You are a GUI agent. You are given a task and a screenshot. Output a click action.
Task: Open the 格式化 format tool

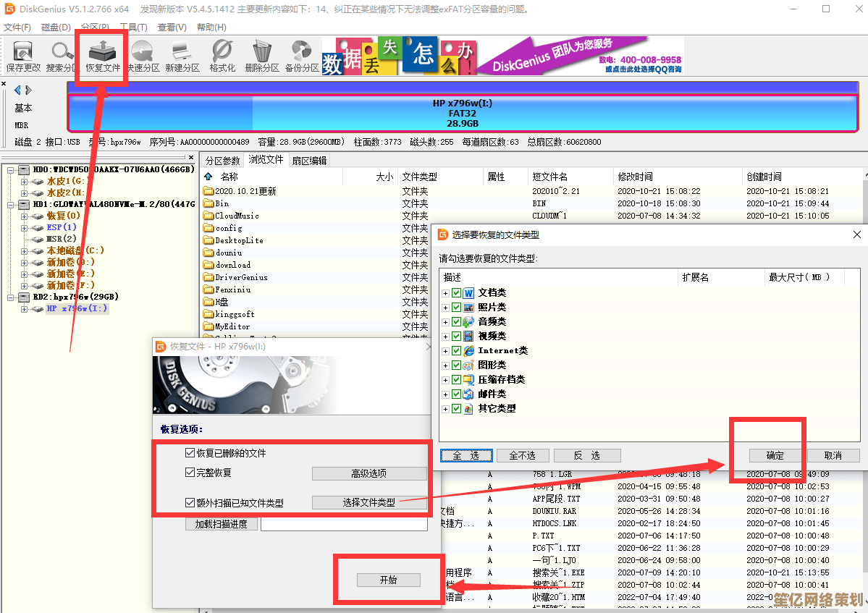pos(222,56)
